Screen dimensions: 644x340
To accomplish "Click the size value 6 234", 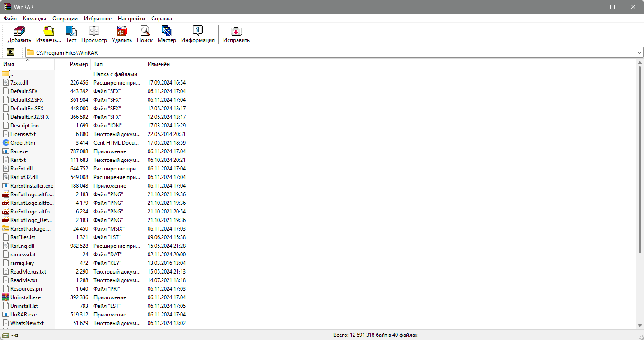I will pos(82,212).
